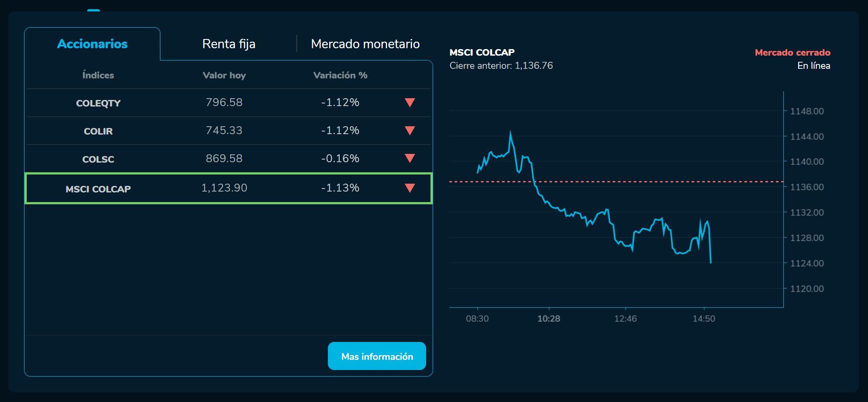Screen dimensions: 868x402
Task: Click the Índices column header
Action: point(98,75)
